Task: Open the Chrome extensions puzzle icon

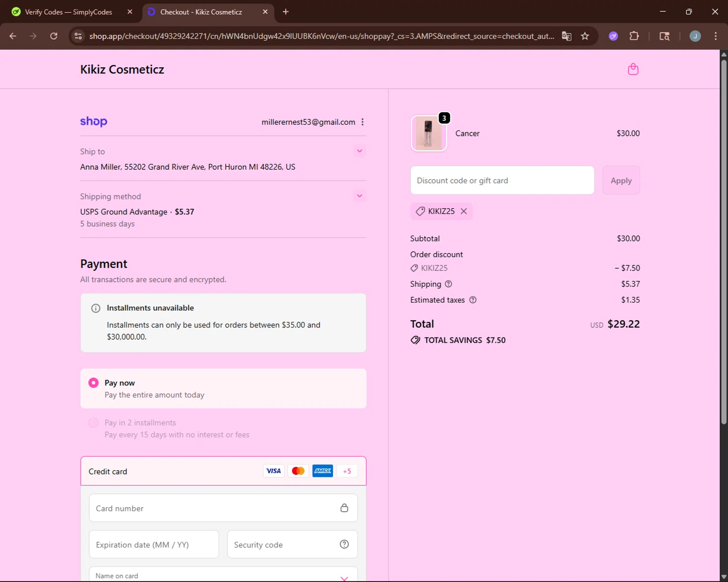Action: click(x=634, y=36)
